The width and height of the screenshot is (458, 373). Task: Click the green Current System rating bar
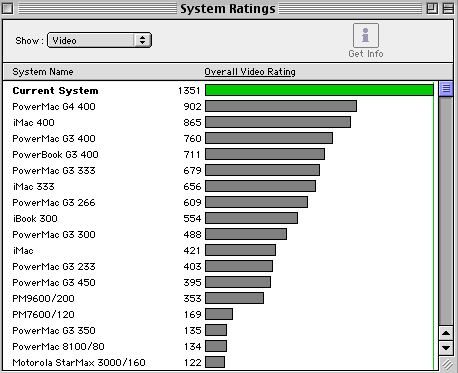coord(319,90)
